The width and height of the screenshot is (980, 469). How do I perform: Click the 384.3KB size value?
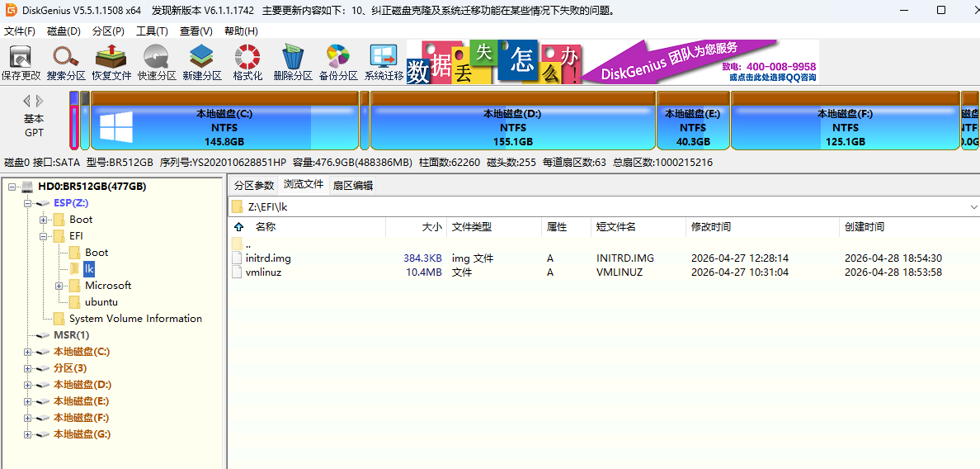[423, 258]
